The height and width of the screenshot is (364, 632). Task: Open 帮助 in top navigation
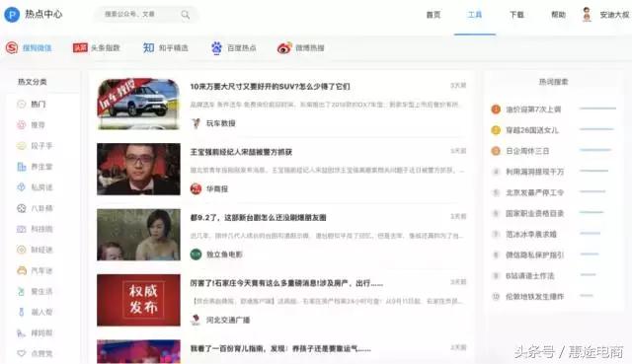(558, 15)
